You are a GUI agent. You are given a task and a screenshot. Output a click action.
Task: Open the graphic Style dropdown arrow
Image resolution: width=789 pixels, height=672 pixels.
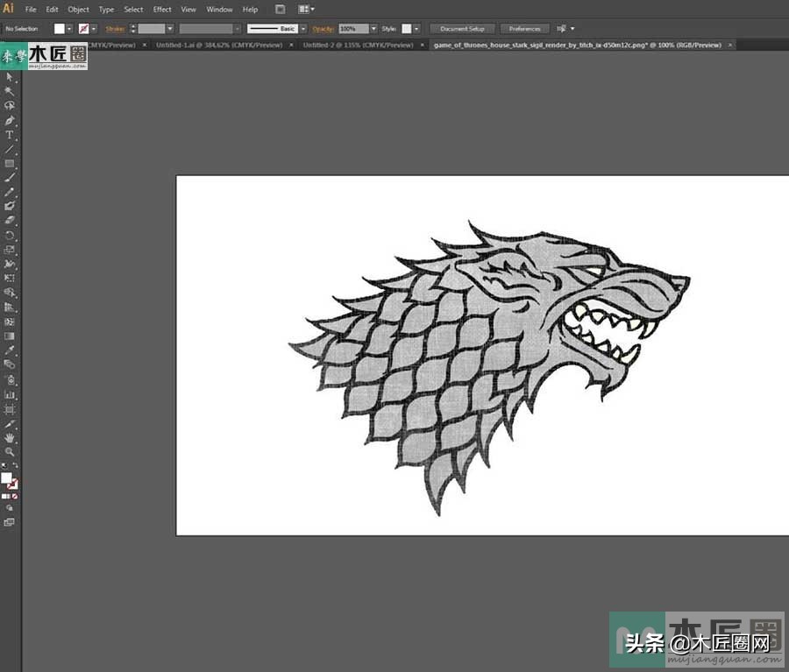[x=416, y=29]
